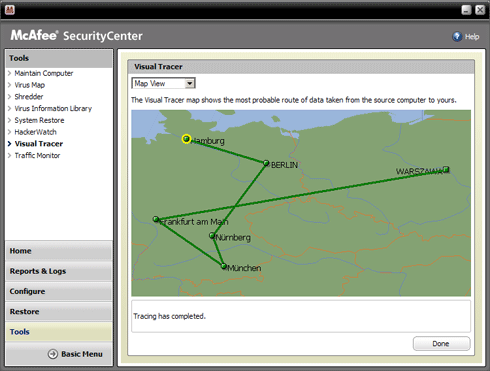
Task: Click the München map label
Action: (x=244, y=268)
